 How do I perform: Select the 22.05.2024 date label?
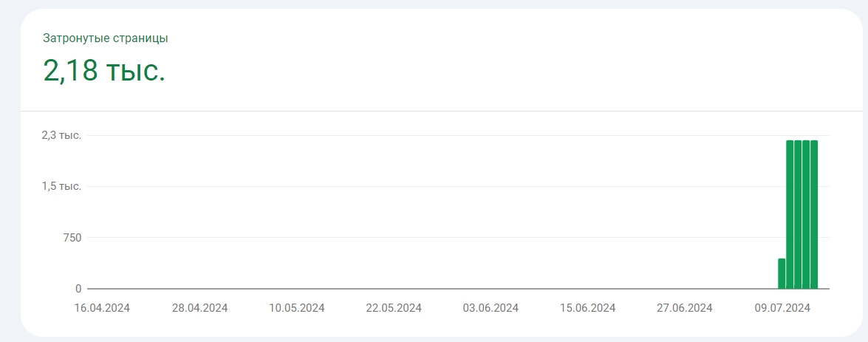click(x=394, y=308)
